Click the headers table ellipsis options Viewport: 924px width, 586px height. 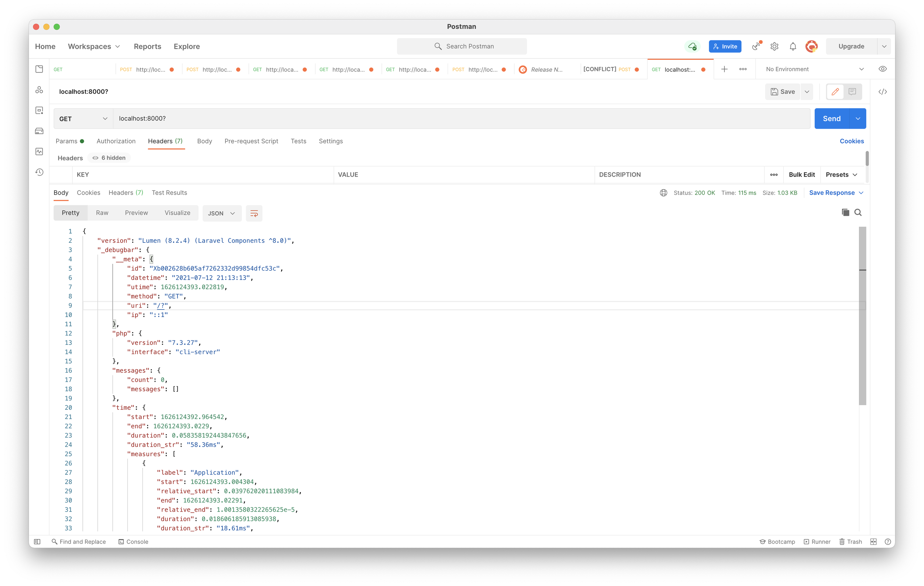[774, 174]
